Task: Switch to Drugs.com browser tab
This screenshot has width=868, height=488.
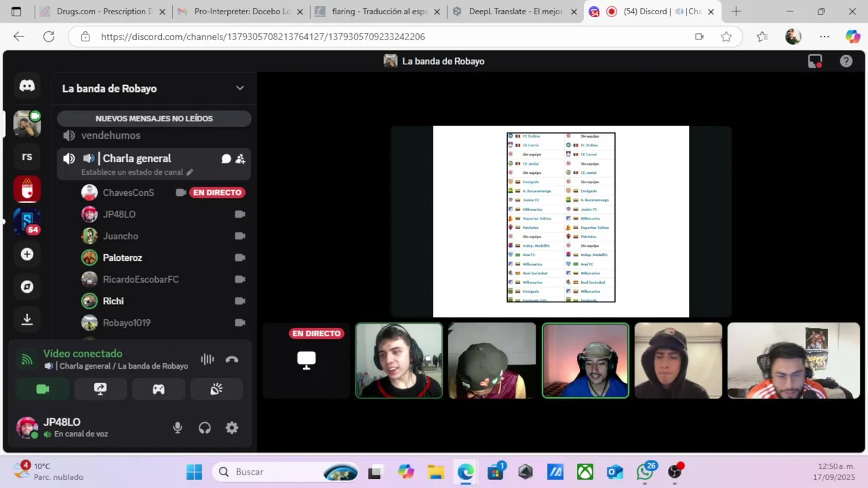Action: [102, 12]
